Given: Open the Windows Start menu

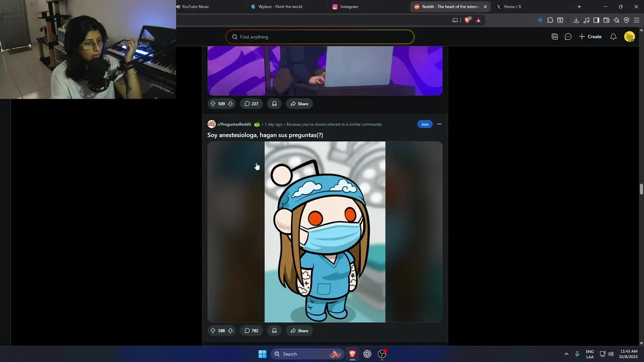Looking at the screenshot, I should (x=262, y=354).
